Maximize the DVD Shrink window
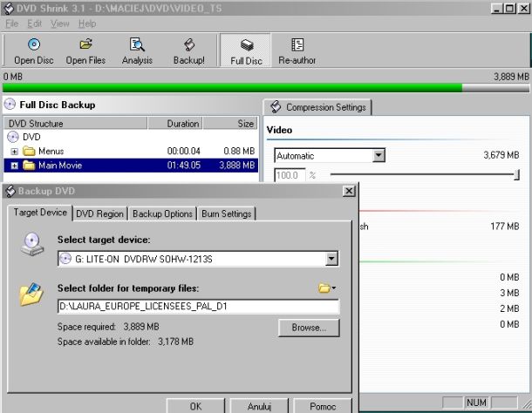Viewport: 532px width, 413px height. click(509, 8)
